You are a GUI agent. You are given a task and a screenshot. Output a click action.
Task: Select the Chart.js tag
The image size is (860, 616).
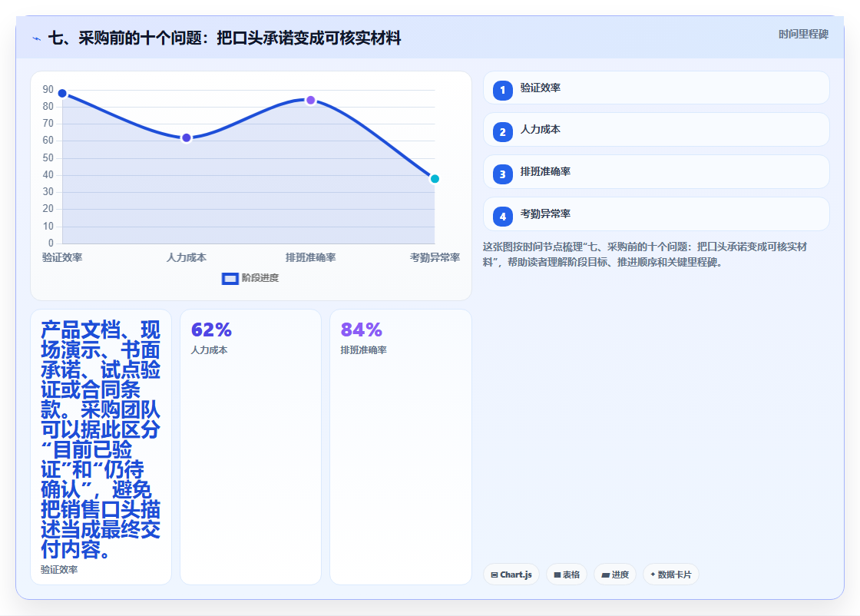pos(511,575)
